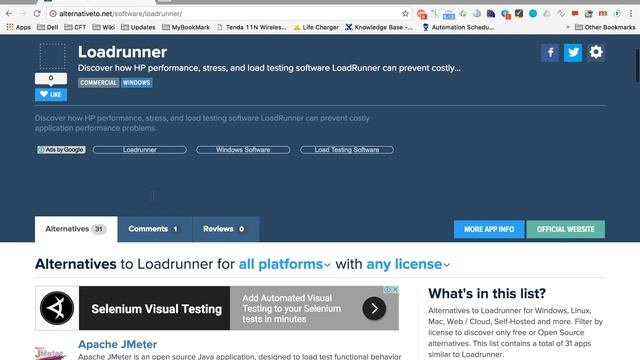Bookmark page with star icon
The height and width of the screenshot is (360, 640).
click(405, 13)
